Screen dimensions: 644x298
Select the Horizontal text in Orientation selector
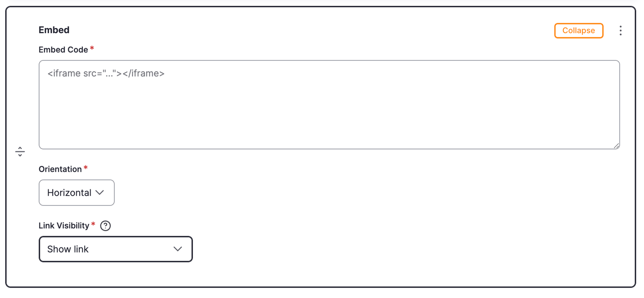click(69, 193)
